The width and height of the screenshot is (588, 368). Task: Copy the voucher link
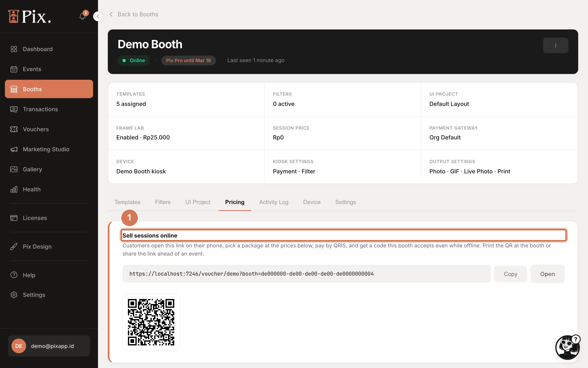click(510, 274)
